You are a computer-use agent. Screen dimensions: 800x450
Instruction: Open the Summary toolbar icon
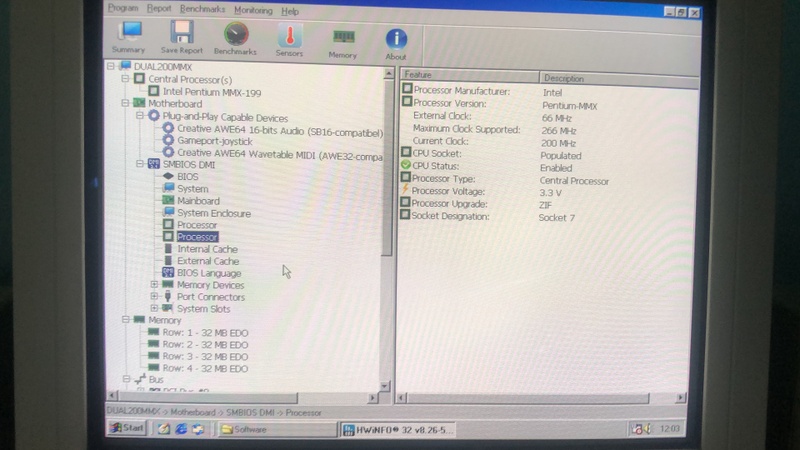click(130, 37)
